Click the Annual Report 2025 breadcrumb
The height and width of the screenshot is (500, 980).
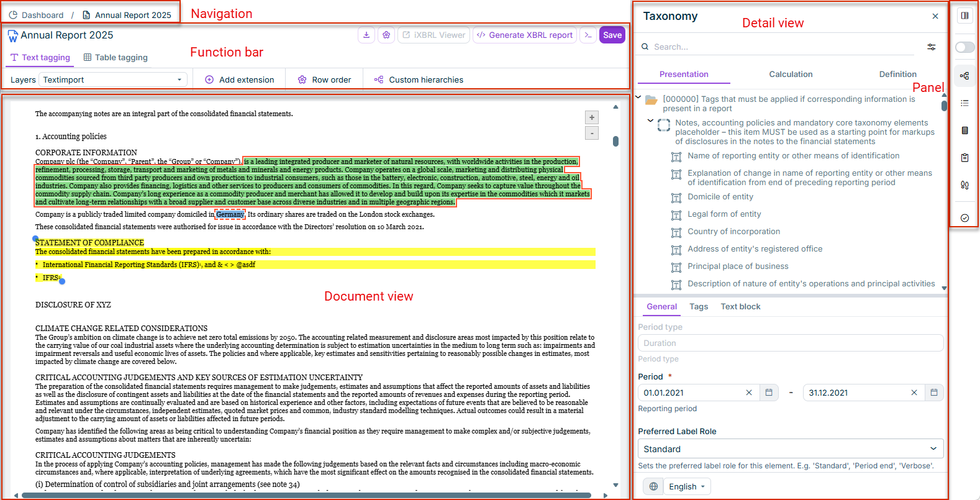tap(127, 15)
